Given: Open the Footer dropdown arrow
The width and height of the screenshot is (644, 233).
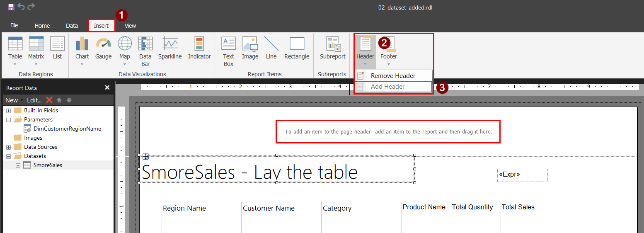Looking at the screenshot, I should (389, 64).
